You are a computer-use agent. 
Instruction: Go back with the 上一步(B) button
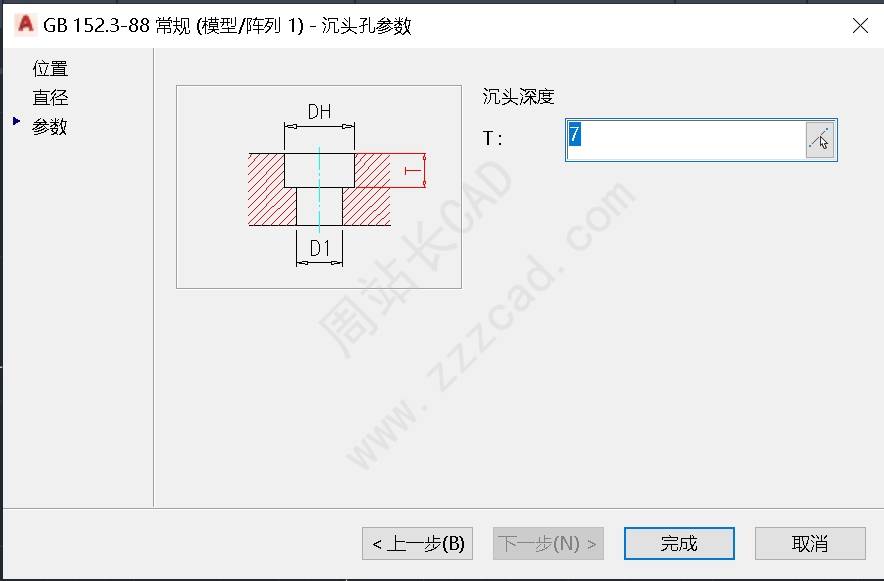point(417,543)
